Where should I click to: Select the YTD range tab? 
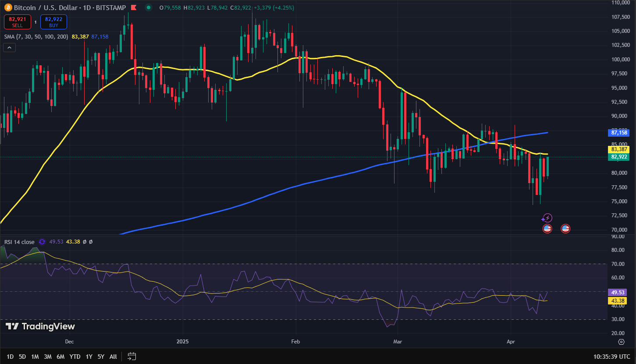tap(75, 357)
